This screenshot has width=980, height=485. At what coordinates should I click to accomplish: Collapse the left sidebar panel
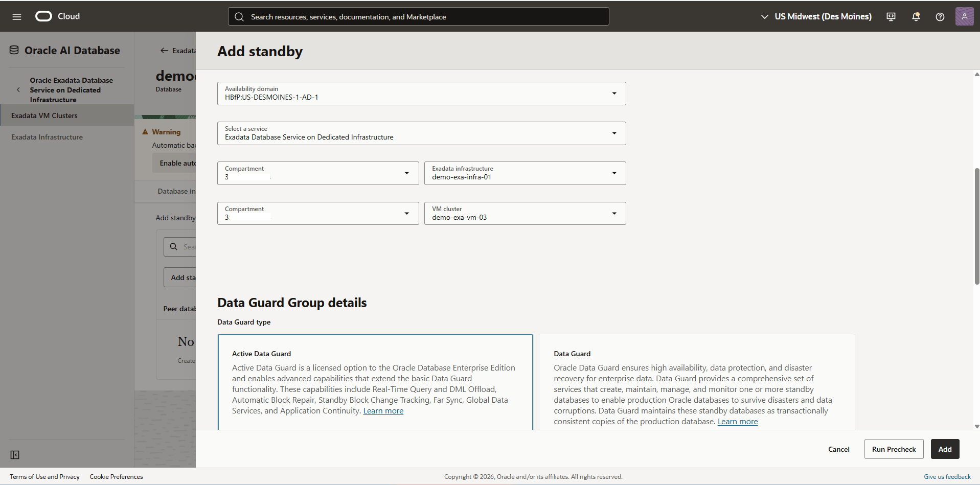tap(14, 454)
